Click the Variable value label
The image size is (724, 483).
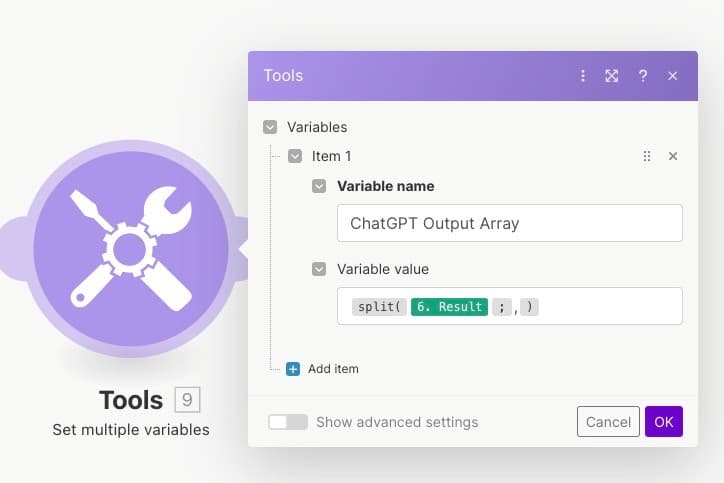pos(383,269)
